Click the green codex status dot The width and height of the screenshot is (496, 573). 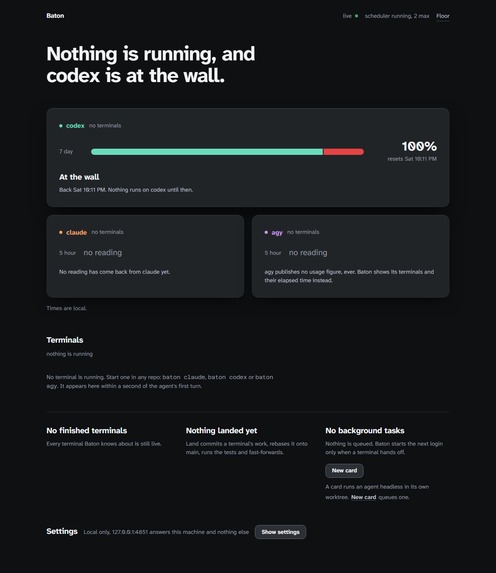tap(61, 126)
